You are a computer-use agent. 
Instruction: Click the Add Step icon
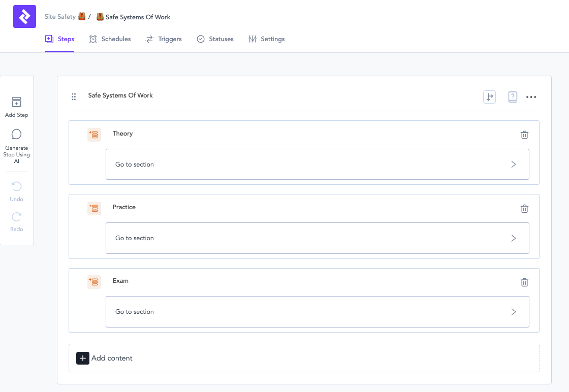[17, 103]
